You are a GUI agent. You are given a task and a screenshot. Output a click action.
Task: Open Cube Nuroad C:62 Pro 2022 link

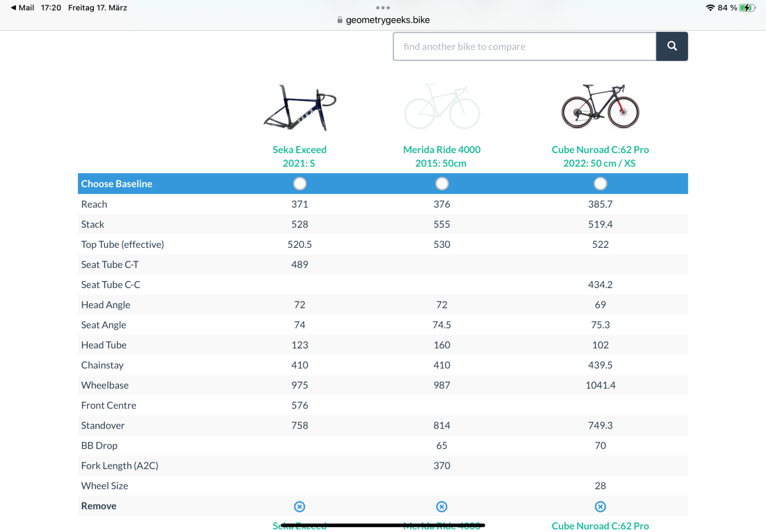point(600,156)
